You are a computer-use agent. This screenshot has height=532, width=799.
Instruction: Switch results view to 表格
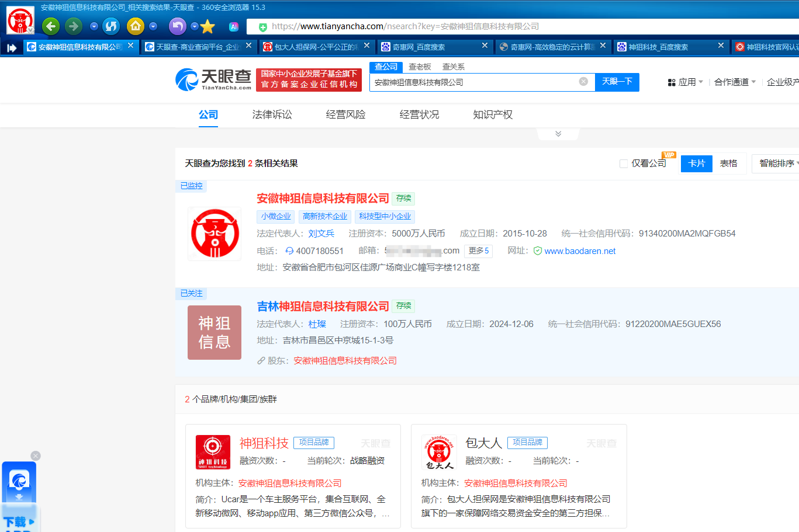pyautogui.click(x=729, y=164)
